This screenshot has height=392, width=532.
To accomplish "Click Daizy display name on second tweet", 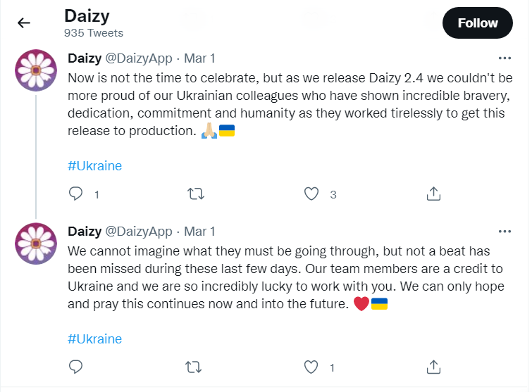I will 85,231.
